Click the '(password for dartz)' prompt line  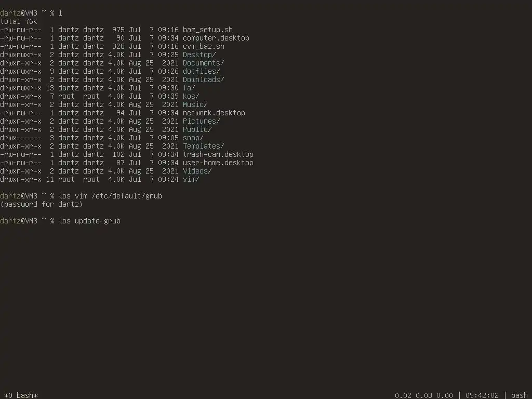pyautogui.click(x=42, y=204)
